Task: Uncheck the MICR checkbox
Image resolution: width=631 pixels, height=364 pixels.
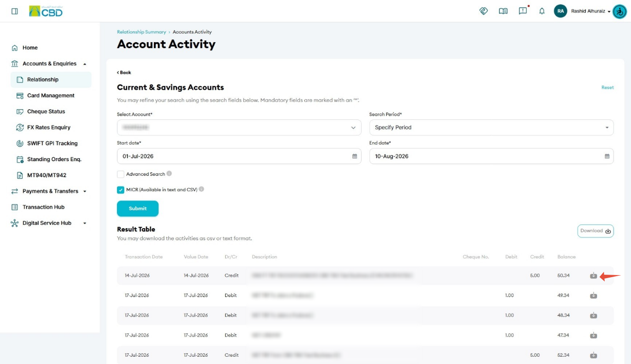Action: pos(120,190)
